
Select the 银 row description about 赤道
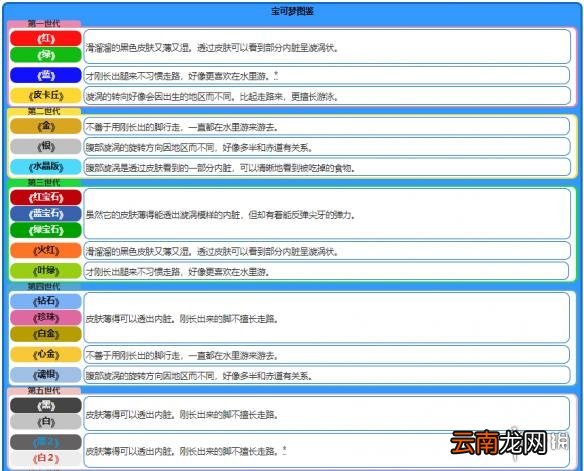(199, 148)
